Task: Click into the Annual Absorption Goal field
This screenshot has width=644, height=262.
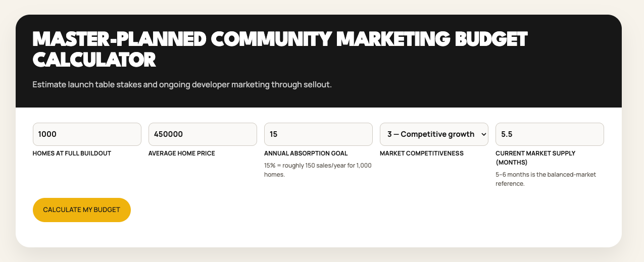Action: tap(318, 134)
